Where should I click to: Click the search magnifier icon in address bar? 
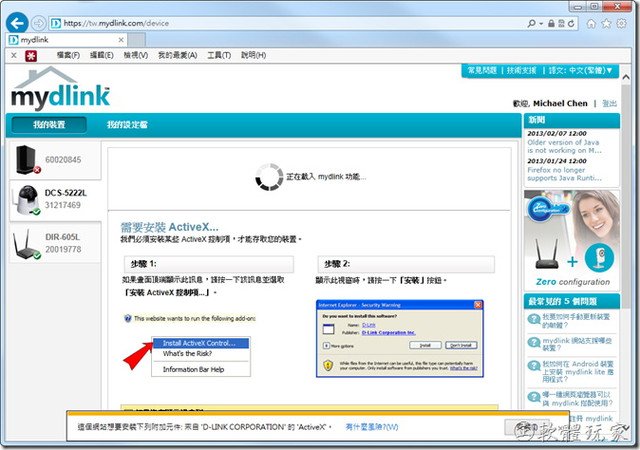pos(531,23)
